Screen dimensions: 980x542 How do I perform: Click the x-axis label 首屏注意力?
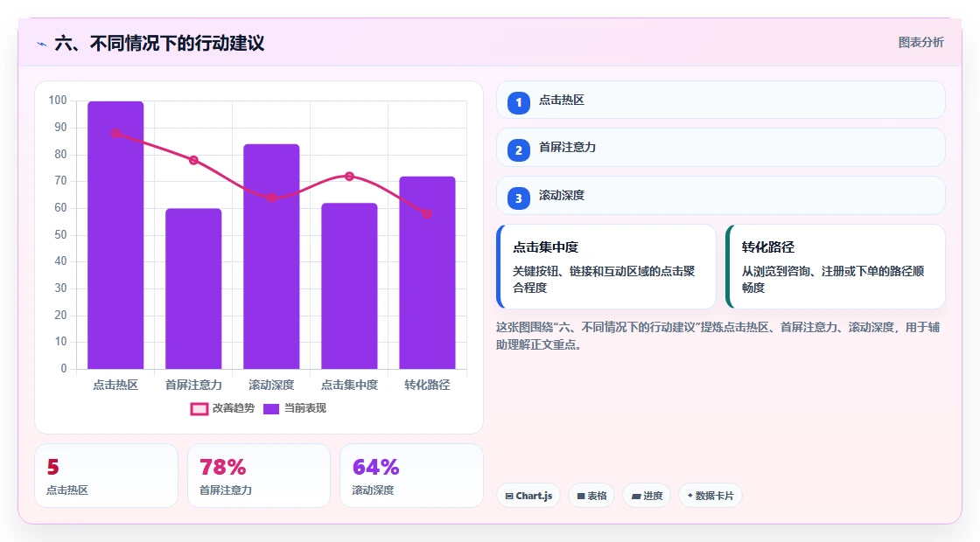(193, 386)
